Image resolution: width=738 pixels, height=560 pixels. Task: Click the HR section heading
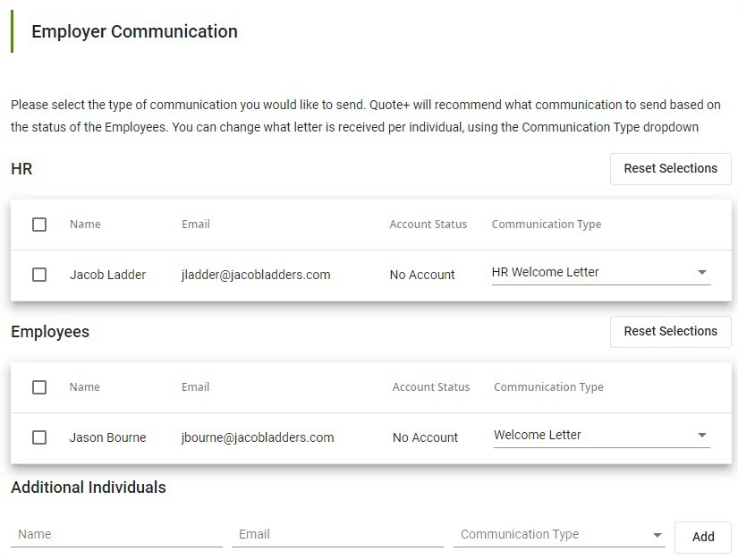coord(21,169)
